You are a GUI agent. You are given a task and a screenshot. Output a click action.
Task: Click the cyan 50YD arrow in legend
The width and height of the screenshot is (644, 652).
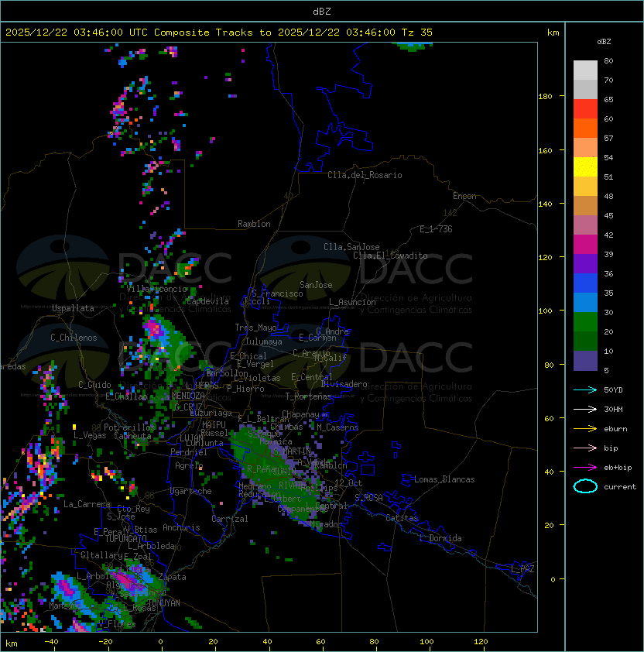point(585,389)
